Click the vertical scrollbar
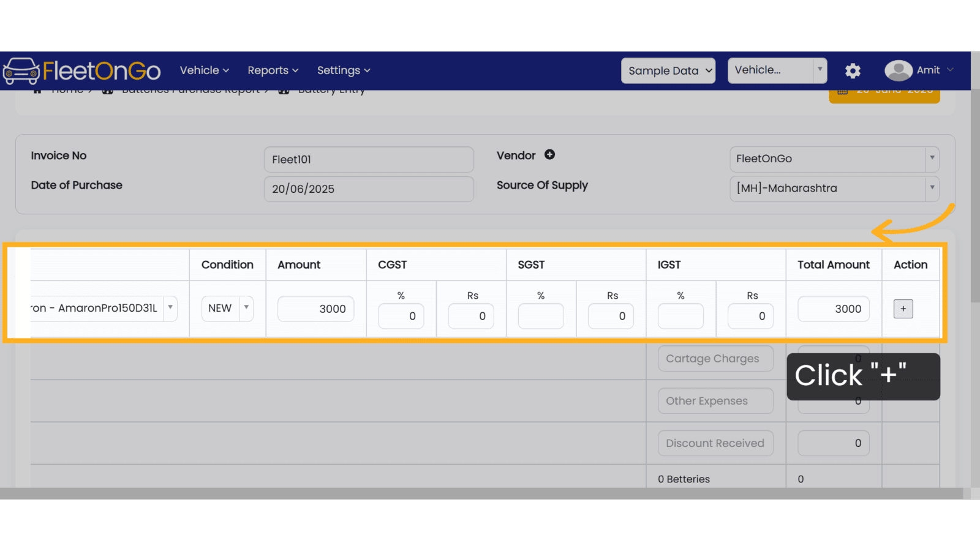The width and height of the screenshot is (980, 551). point(975,196)
